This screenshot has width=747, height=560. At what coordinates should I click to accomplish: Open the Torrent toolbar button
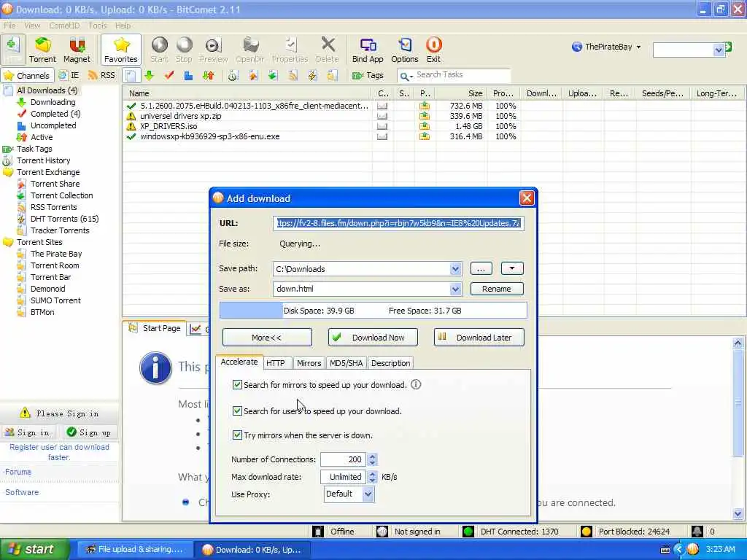point(42,50)
